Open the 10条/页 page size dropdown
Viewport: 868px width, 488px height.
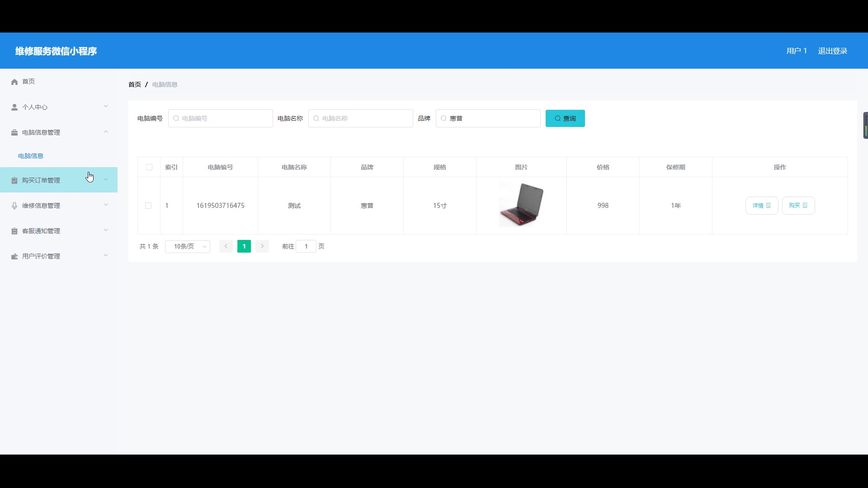click(188, 246)
